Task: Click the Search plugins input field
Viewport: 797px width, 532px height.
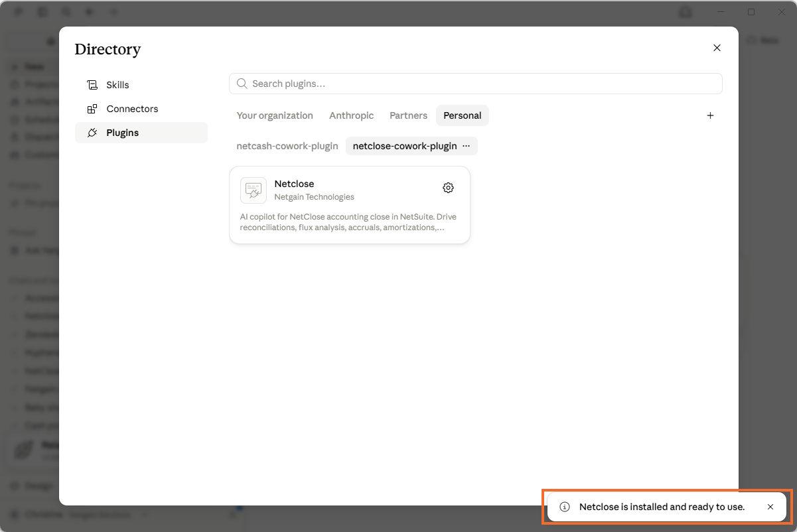Action: tap(475, 84)
